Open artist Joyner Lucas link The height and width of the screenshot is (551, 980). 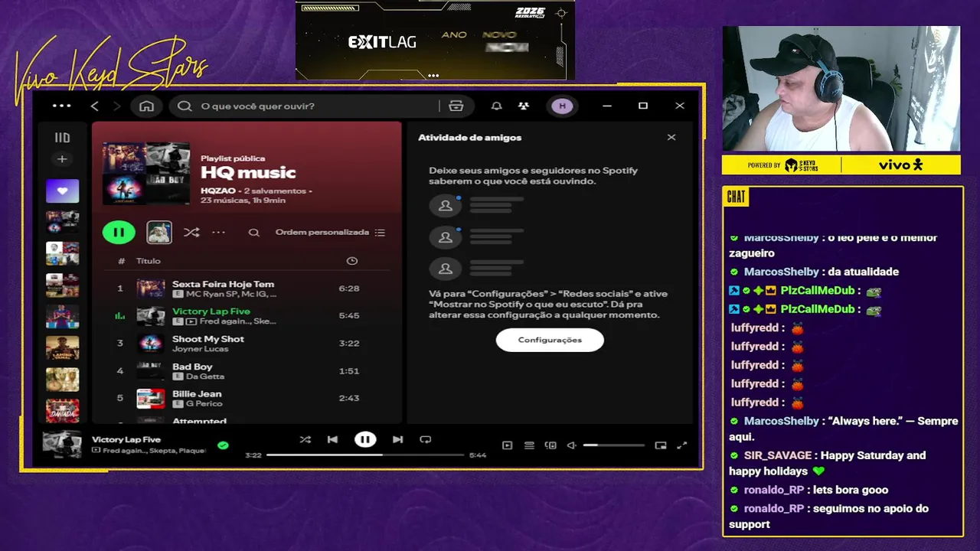point(200,349)
